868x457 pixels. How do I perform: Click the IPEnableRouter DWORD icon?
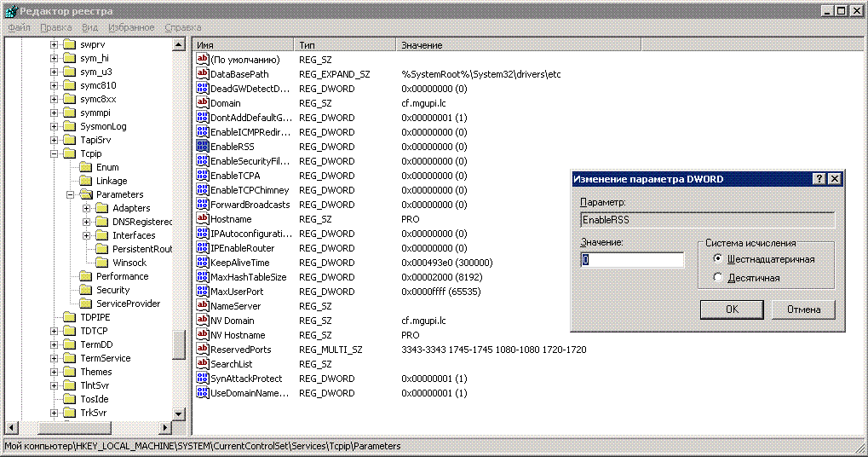pos(203,247)
